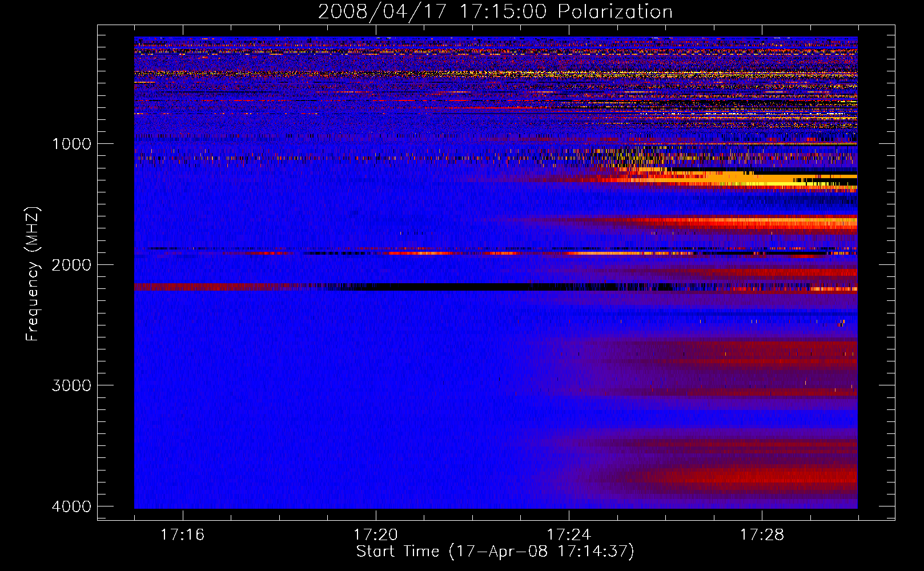
Task: Click the 17:16 time tick label
Action: [182, 534]
